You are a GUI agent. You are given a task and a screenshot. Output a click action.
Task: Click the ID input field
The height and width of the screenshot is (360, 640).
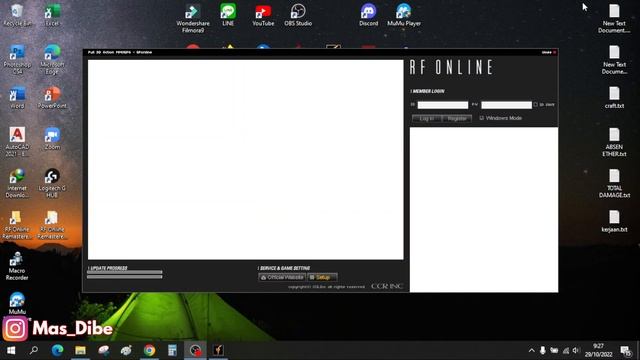(x=443, y=105)
